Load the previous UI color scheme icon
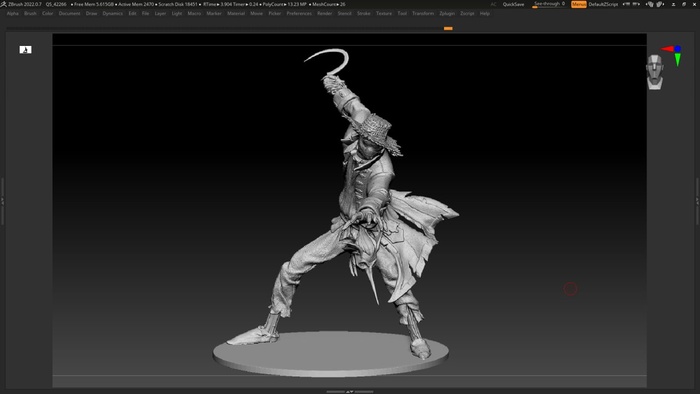The image size is (700, 394). tap(650, 4)
